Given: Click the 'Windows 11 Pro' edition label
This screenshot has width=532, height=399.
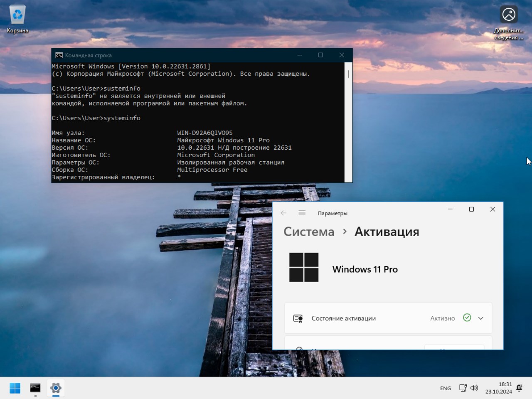Looking at the screenshot, I should click(x=365, y=269).
